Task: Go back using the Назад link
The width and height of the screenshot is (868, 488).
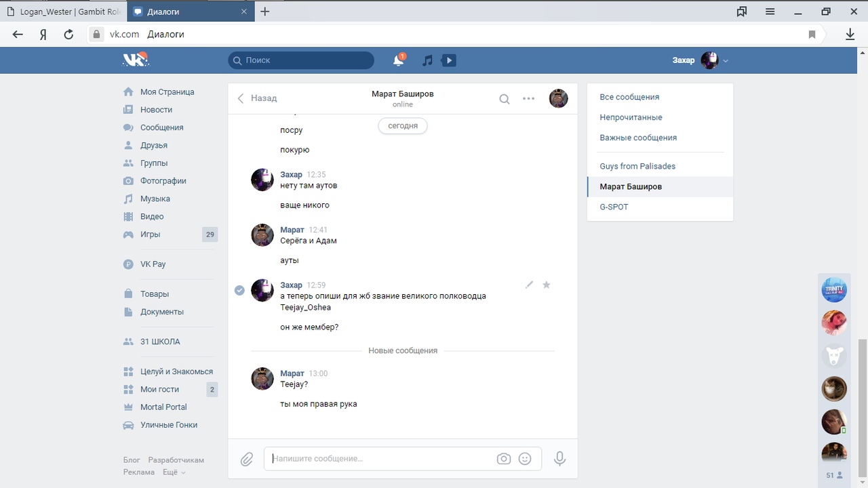Action: pyautogui.click(x=257, y=98)
